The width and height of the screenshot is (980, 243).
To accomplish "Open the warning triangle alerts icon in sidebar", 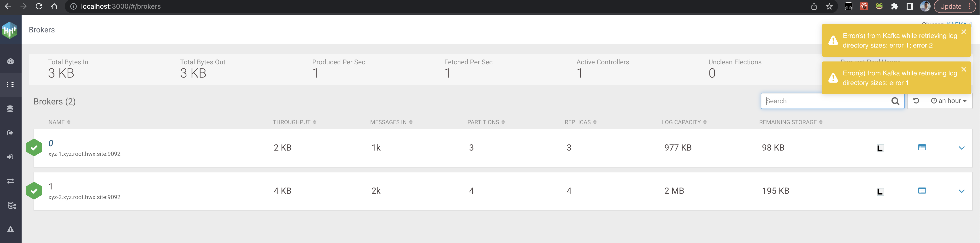I will [x=11, y=229].
